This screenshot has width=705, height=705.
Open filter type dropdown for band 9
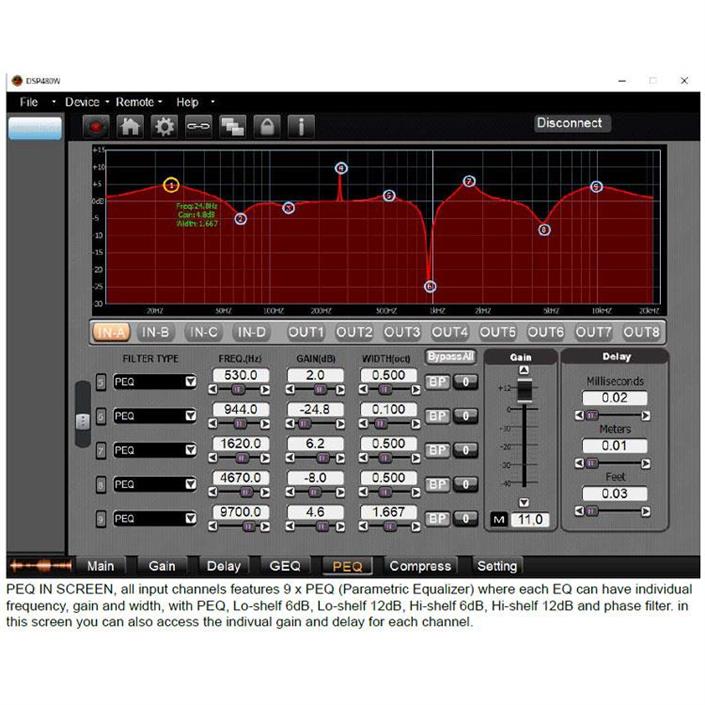tap(190, 519)
